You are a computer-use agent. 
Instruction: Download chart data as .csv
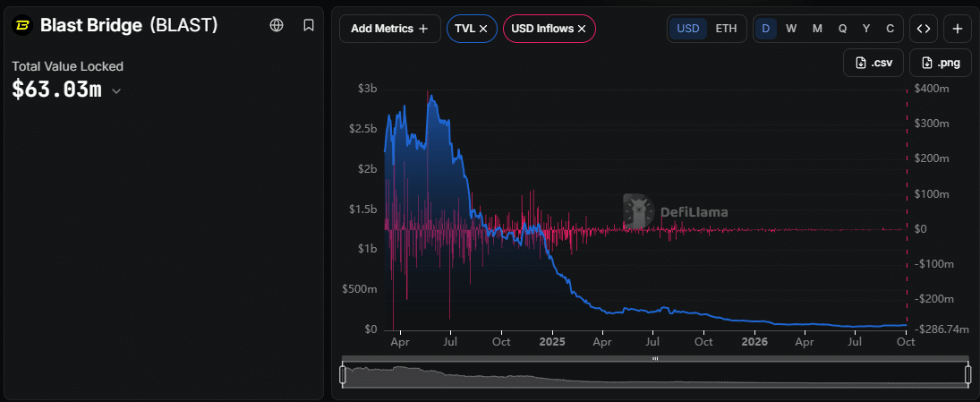pyautogui.click(x=873, y=63)
